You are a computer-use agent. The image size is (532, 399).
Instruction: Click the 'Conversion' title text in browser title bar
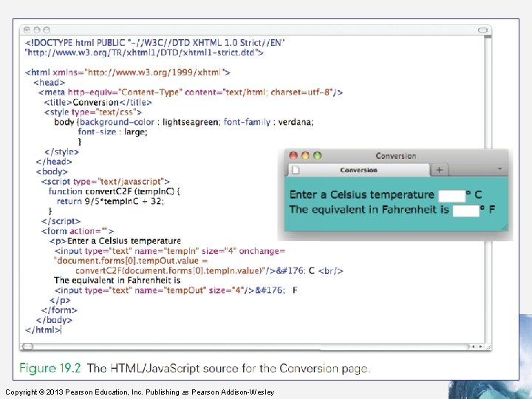click(395, 156)
